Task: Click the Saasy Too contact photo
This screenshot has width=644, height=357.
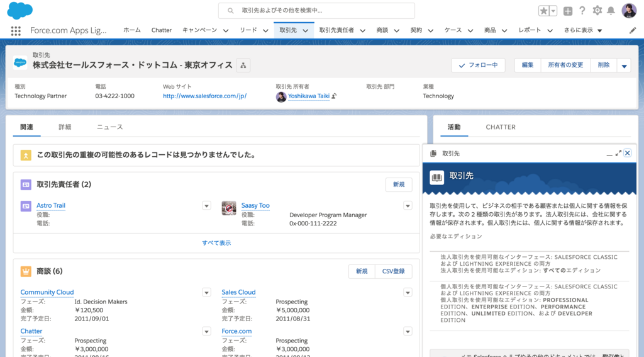Action: pos(229,208)
